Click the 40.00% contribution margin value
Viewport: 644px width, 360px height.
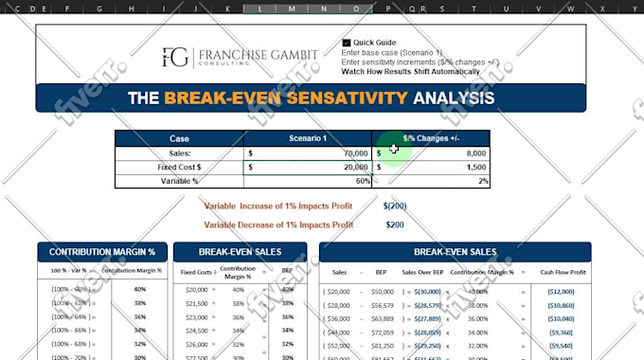[477, 292]
